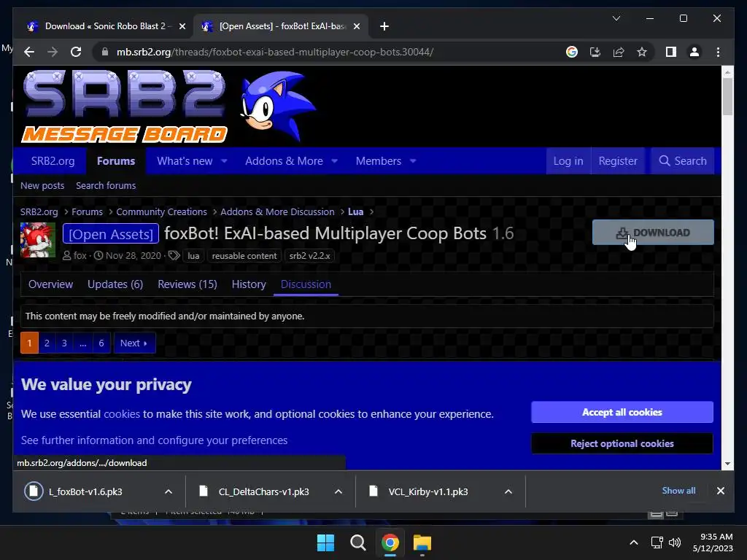
Task: Reject optional cookies
Action: click(622, 443)
